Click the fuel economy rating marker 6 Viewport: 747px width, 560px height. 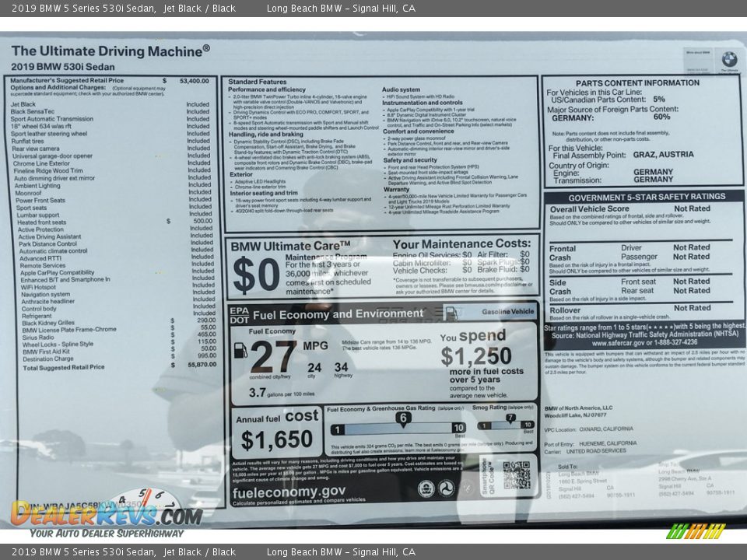(x=402, y=418)
